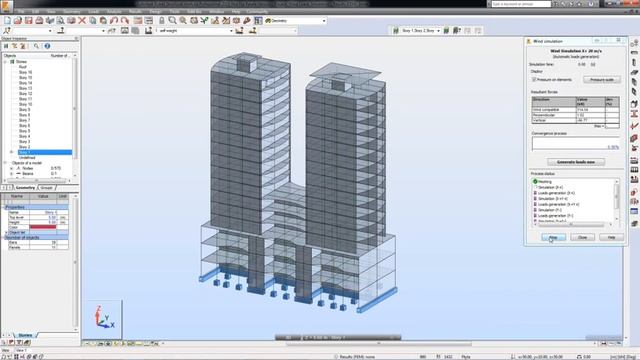Click the Save icon in toolbar

[29, 20]
